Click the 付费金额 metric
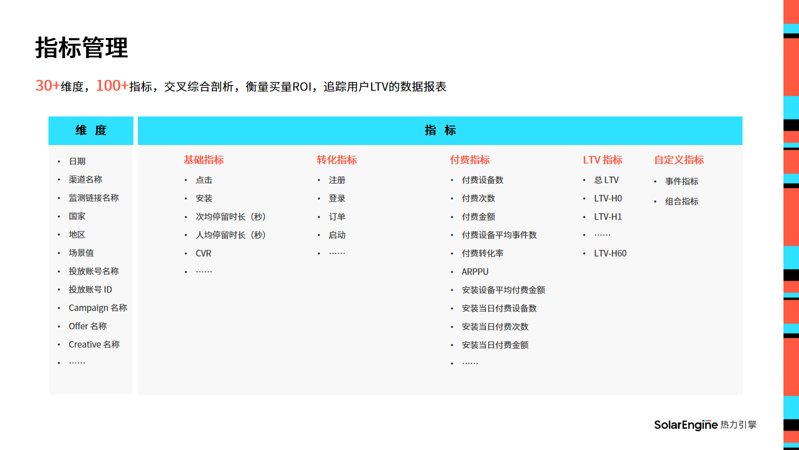The height and width of the screenshot is (450, 799). [x=478, y=217]
